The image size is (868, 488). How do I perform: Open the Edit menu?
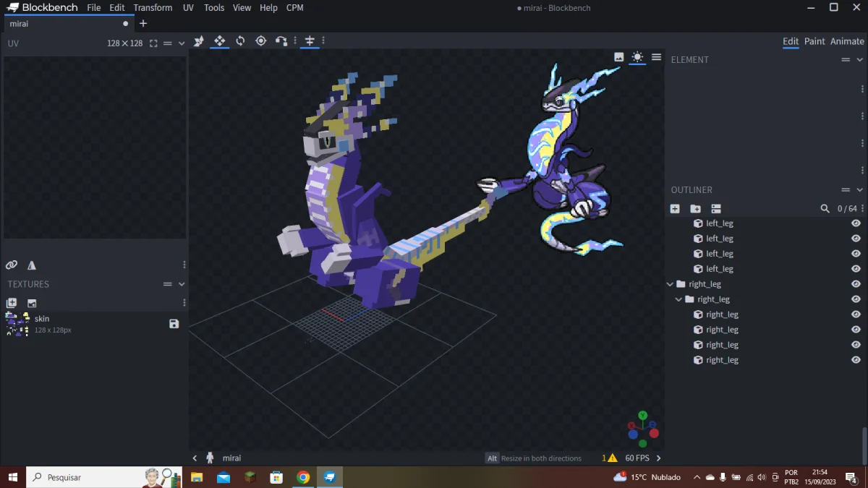[x=117, y=7]
